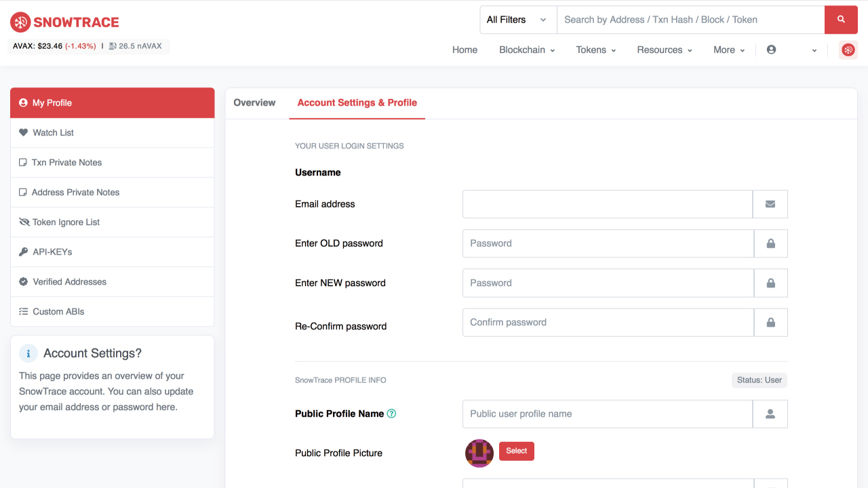Click the help question mark near Public Profile Name

coord(391,413)
